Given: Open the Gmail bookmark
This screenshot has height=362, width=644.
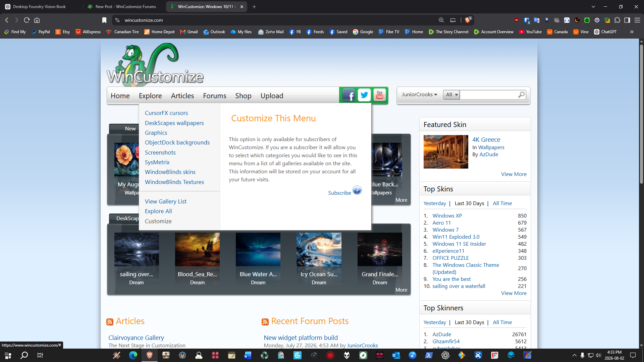Looking at the screenshot, I should point(189,32).
